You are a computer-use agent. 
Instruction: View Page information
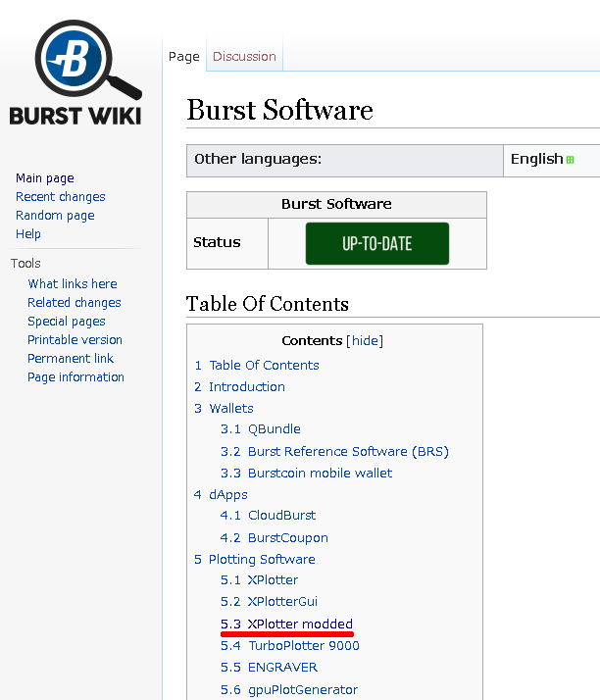tap(75, 377)
